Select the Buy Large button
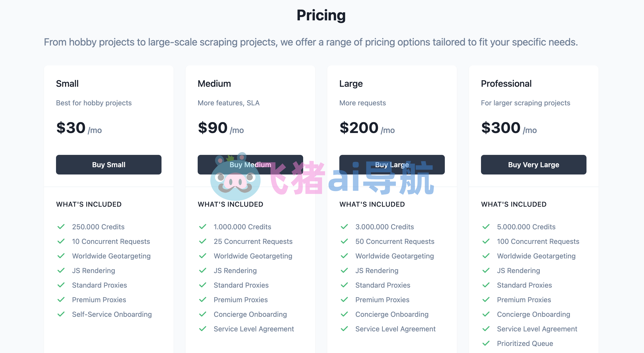This screenshot has width=644, height=353. tap(392, 165)
